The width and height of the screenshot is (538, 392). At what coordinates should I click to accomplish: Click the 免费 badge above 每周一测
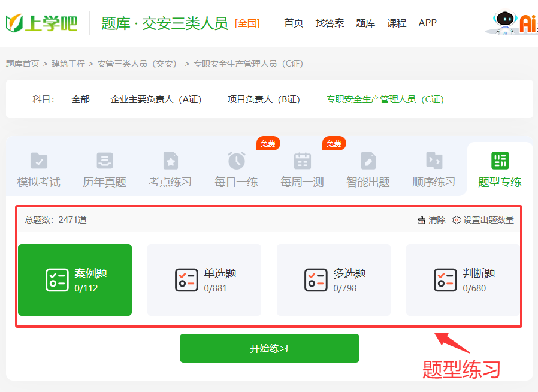(334, 143)
